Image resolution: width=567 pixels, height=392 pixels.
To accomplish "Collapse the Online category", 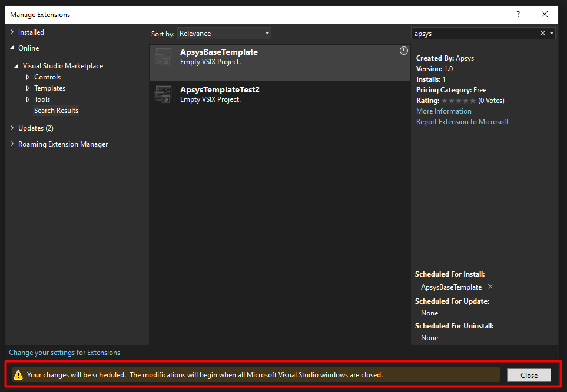I will tap(13, 48).
